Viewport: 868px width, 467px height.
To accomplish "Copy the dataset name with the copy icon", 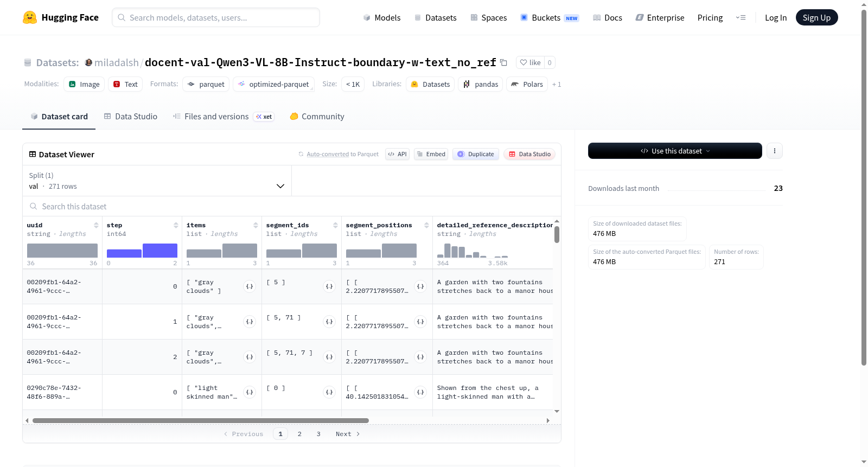I will (503, 62).
